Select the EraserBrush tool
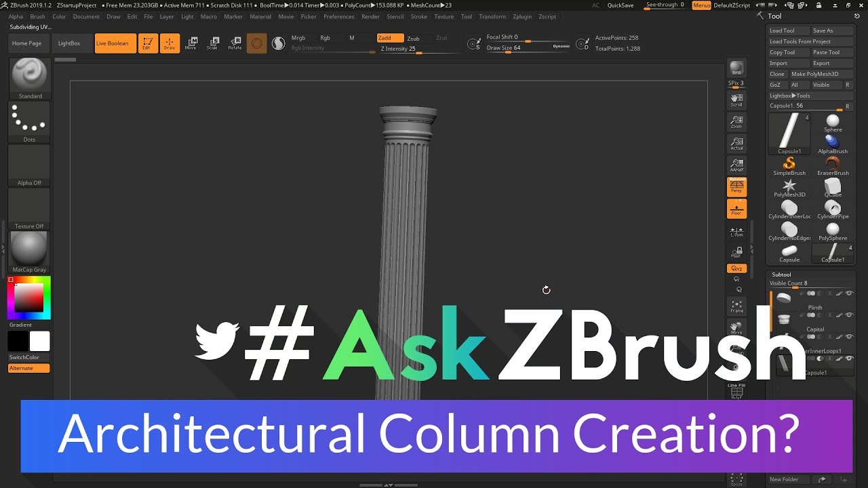The width and height of the screenshot is (868, 488). tap(833, 167)
